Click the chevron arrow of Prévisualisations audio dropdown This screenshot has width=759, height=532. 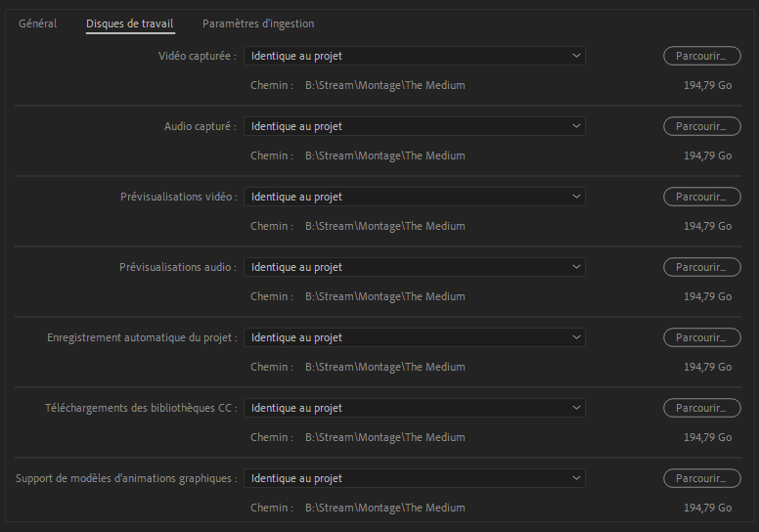tap(576, 267)
